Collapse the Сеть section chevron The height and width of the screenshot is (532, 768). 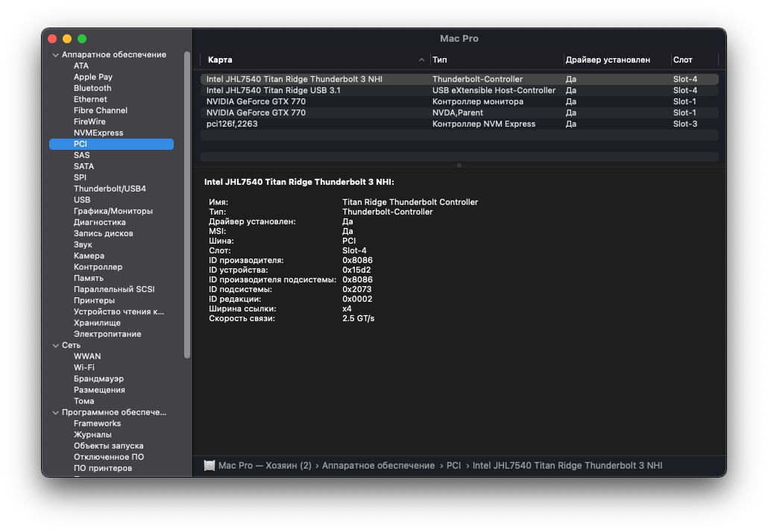(55, 346)
